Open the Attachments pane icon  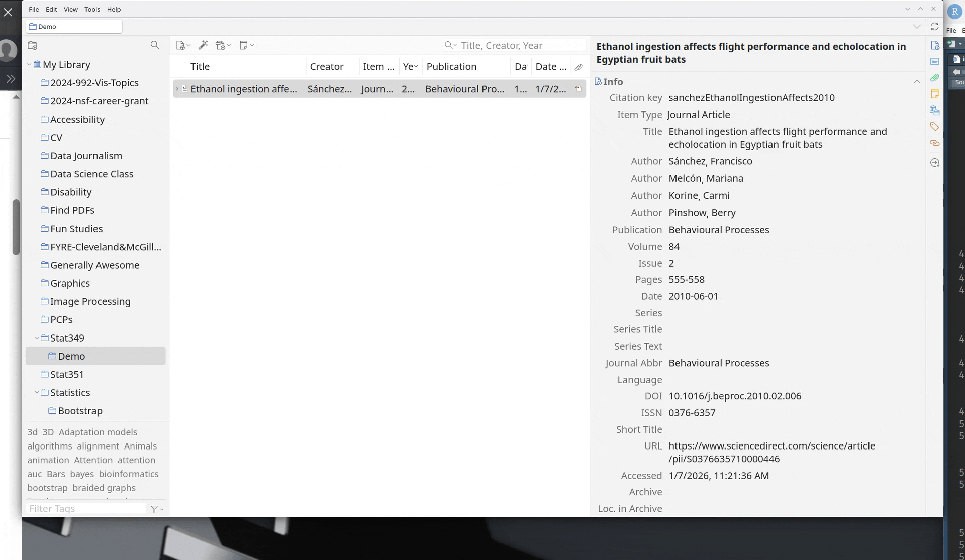click(x=934, y=78)
